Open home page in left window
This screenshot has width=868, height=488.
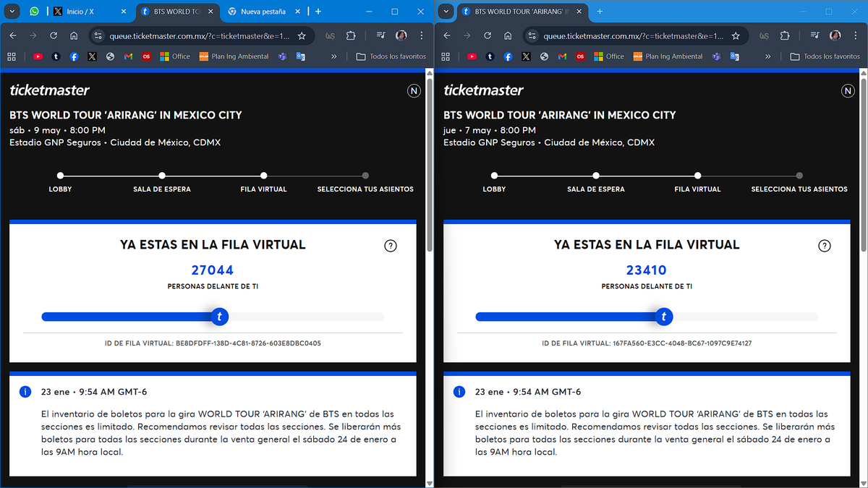click(x=74, y=35)
